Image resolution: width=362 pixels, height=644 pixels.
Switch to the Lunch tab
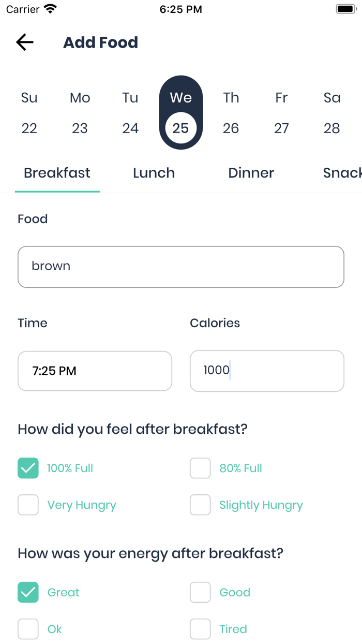coord(154,173)
